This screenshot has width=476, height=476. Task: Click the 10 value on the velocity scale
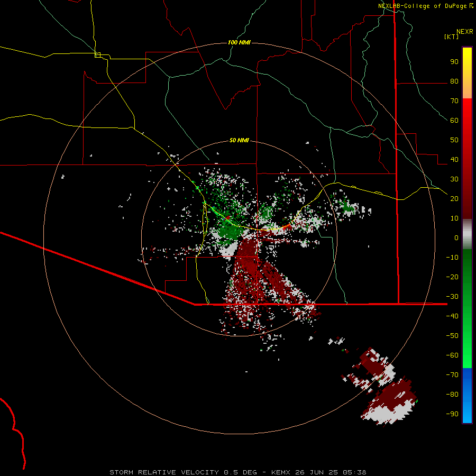coord(454,218)
